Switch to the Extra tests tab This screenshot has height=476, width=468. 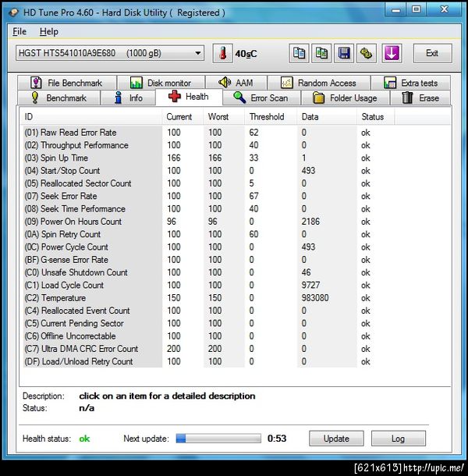410,83
